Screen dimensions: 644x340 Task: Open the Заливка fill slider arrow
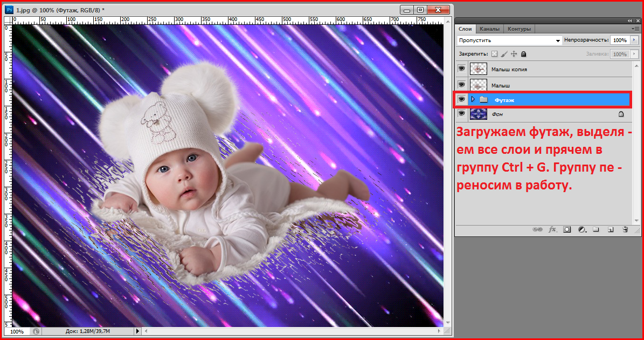[634, 54]
